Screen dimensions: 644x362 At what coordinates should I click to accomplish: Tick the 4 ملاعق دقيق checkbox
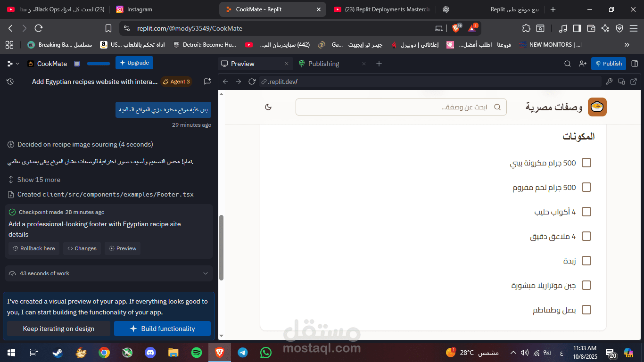(586, 236)
